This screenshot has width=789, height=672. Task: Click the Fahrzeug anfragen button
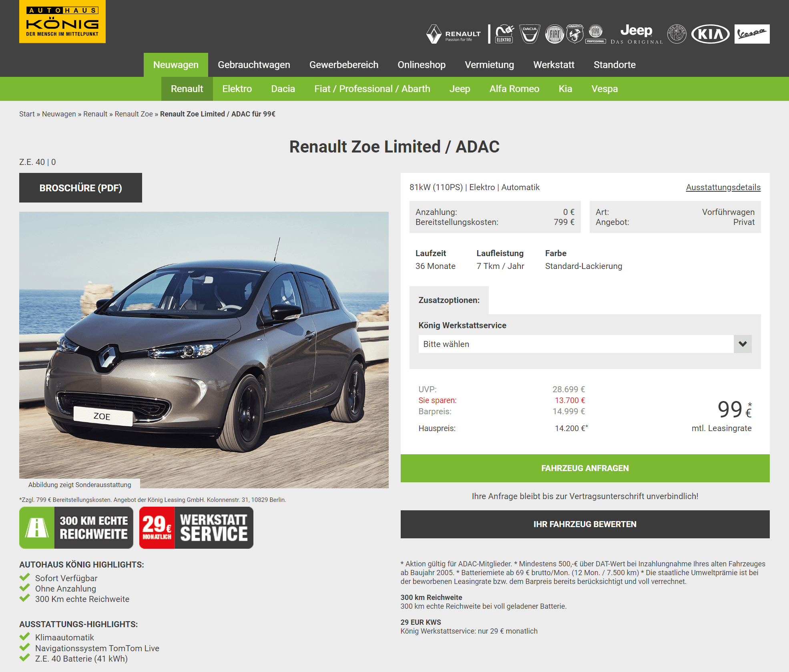coord(585,468)
